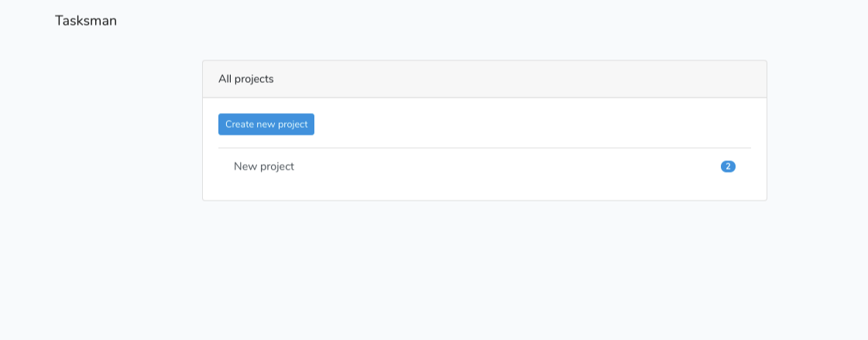Click the Tasksman brand logo

[86, 21]
